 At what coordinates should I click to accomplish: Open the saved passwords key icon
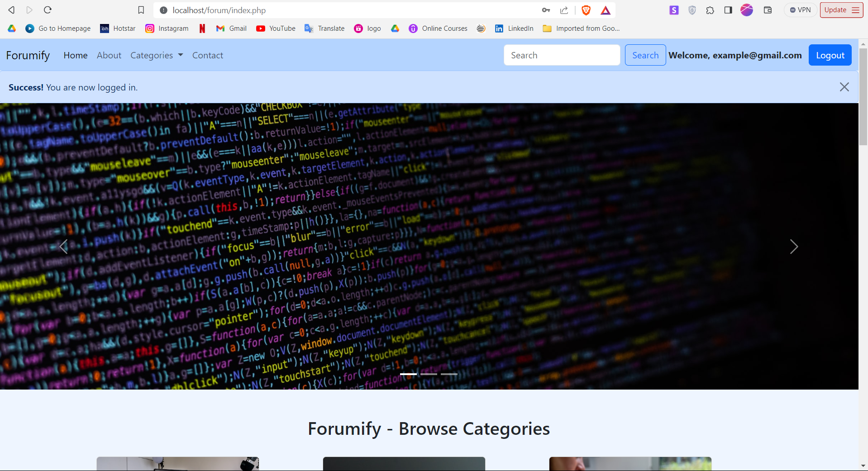tap(546, 10)
